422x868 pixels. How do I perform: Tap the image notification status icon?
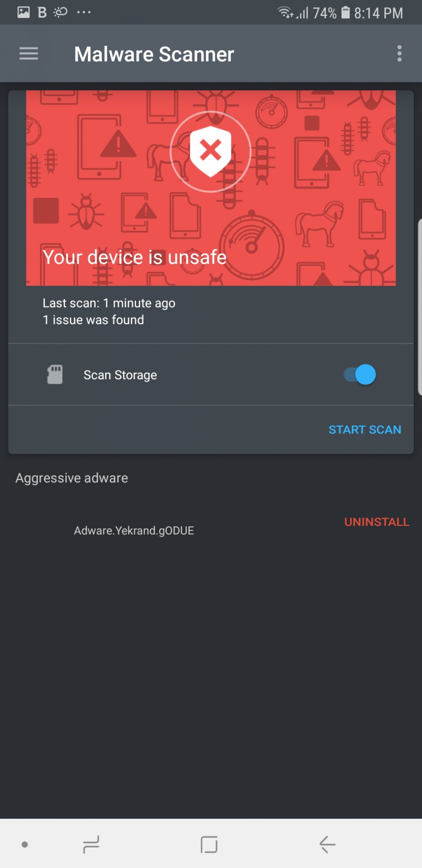click(24, 12)
